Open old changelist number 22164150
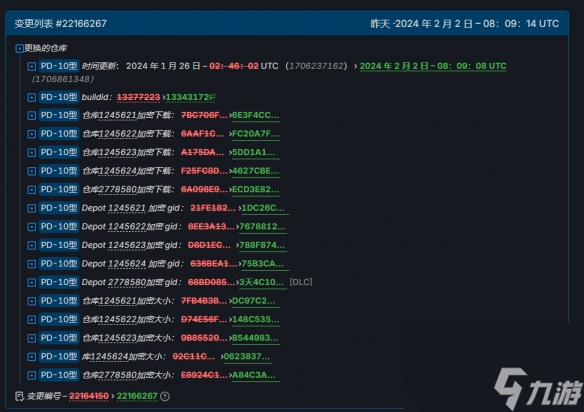The image size is (584, 412). 89,396
